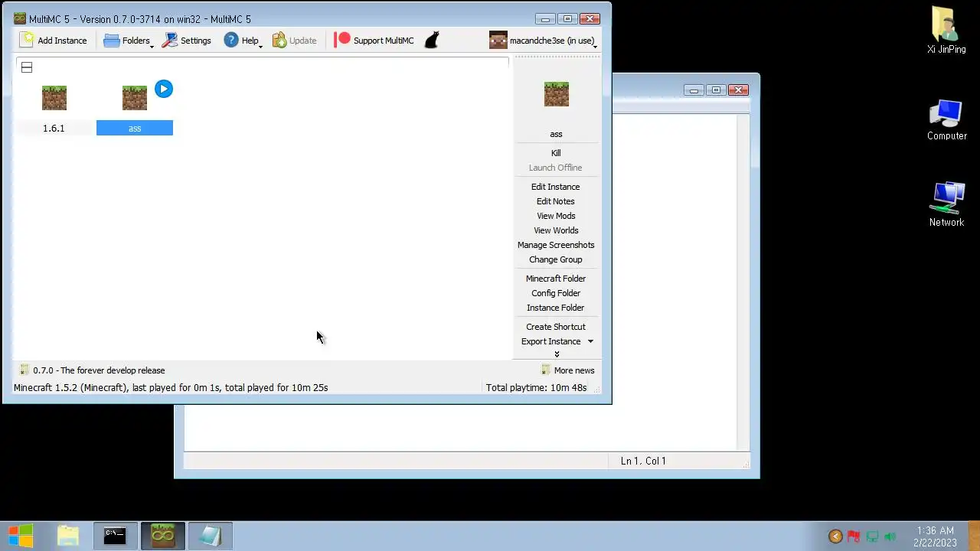Select the ass instance grass icon
This screenshot has height=551, width=980.
(x=135, y=98)
